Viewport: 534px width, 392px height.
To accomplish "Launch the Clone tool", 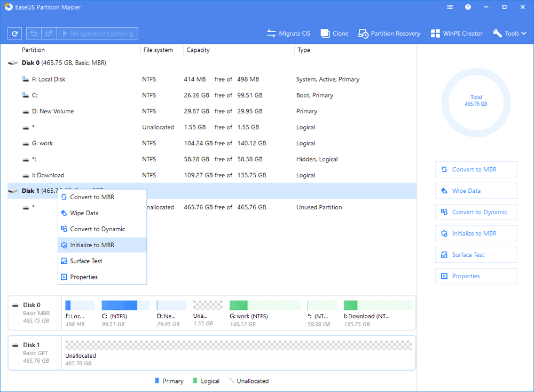I will [x=334, y=33].
